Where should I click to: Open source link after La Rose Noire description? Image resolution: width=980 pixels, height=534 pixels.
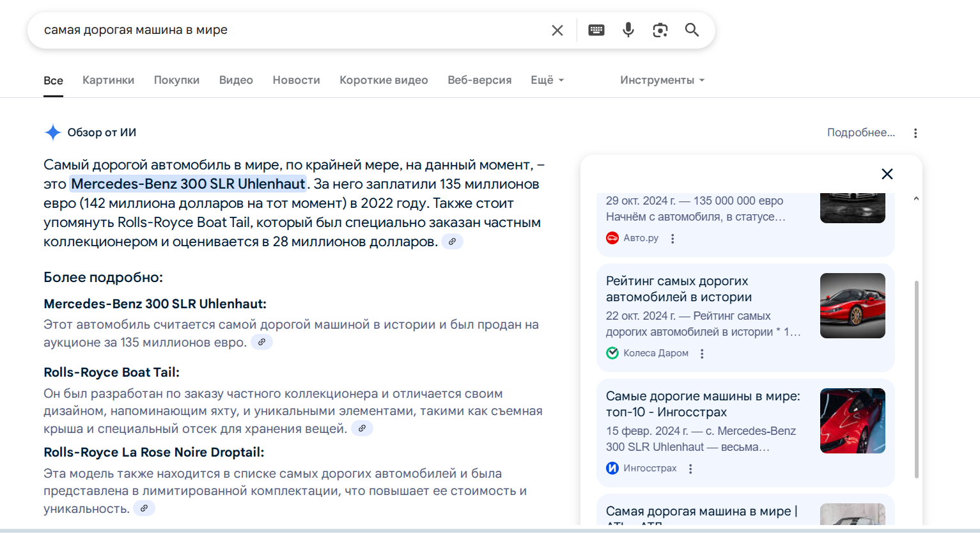tap(144, 508)
